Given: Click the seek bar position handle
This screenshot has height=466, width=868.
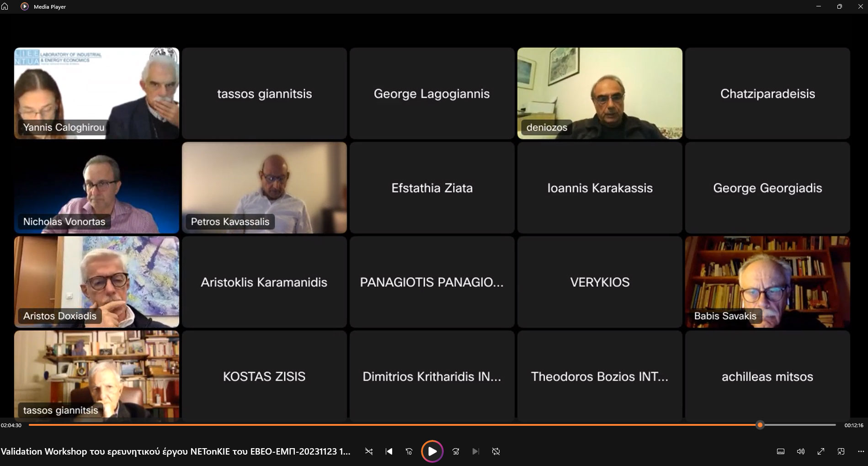Looking at the screenshot, I should 760,425.
